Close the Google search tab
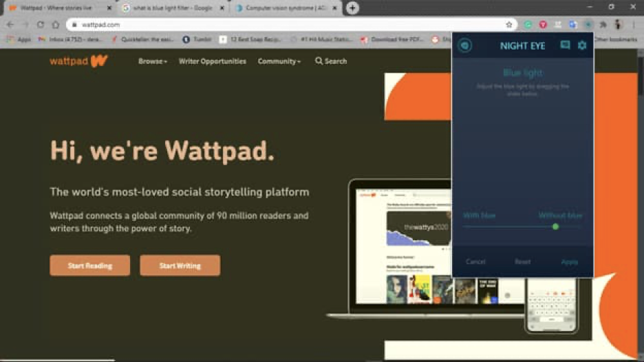Viewport: 644px width, 362px height. 222,8
